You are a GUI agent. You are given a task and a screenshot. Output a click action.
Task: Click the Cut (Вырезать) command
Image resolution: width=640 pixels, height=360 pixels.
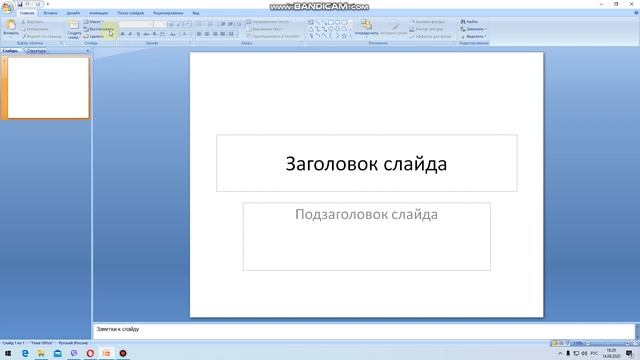pos(33,22)
